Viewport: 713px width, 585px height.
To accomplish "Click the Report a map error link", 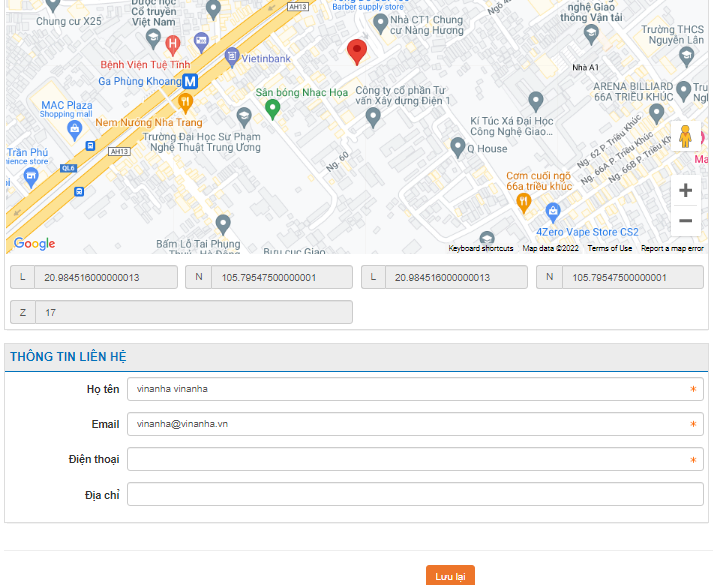I will coord(672,248).
